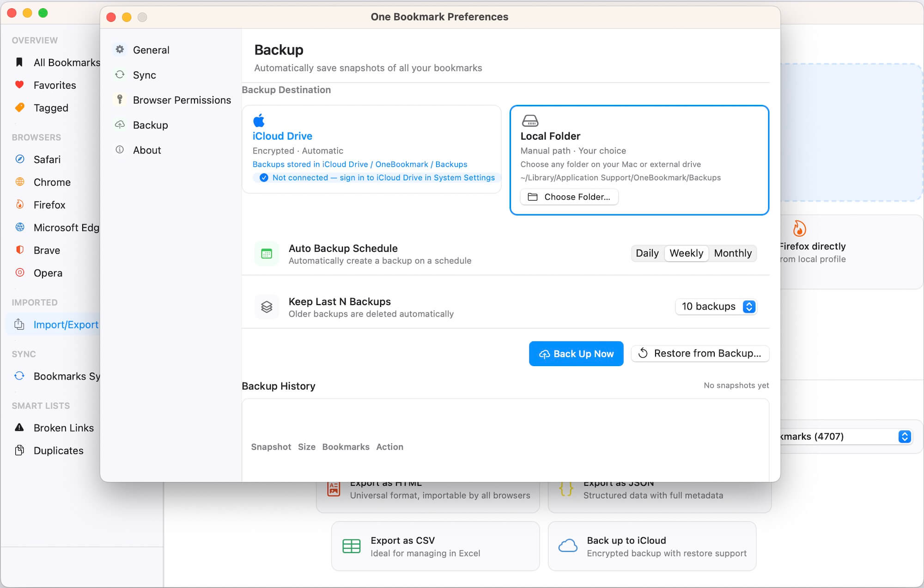
Task: Click the Sync arrows icon in Preferences sidebar
Action: [x=120, y=74]
